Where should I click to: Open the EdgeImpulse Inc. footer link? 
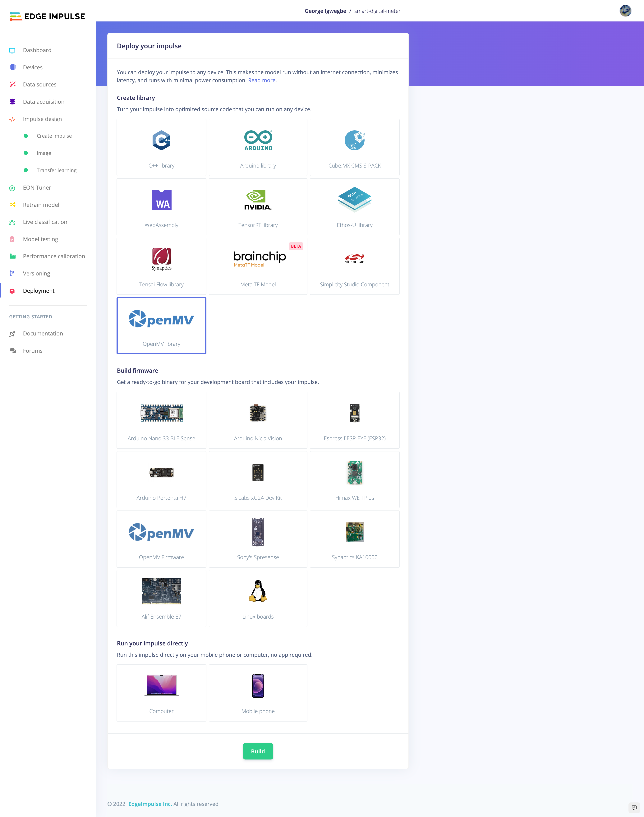[x=150, y=804]
